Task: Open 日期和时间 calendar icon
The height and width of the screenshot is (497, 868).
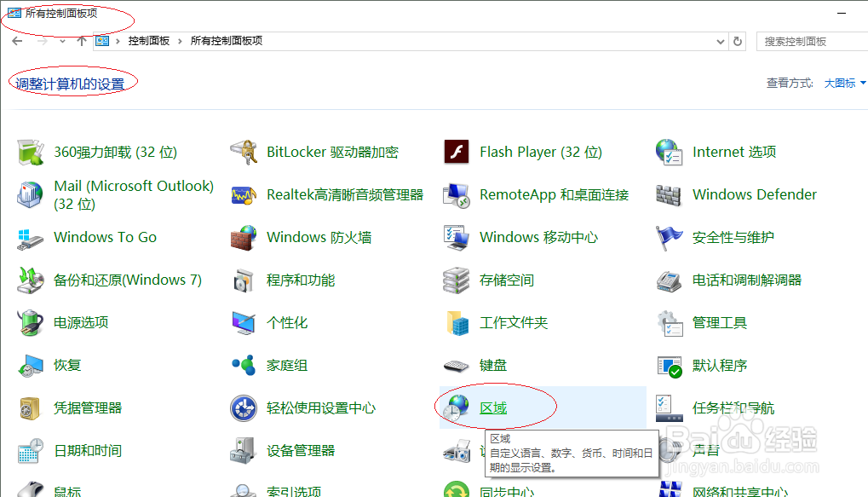Action: click(x=31, y=450)
